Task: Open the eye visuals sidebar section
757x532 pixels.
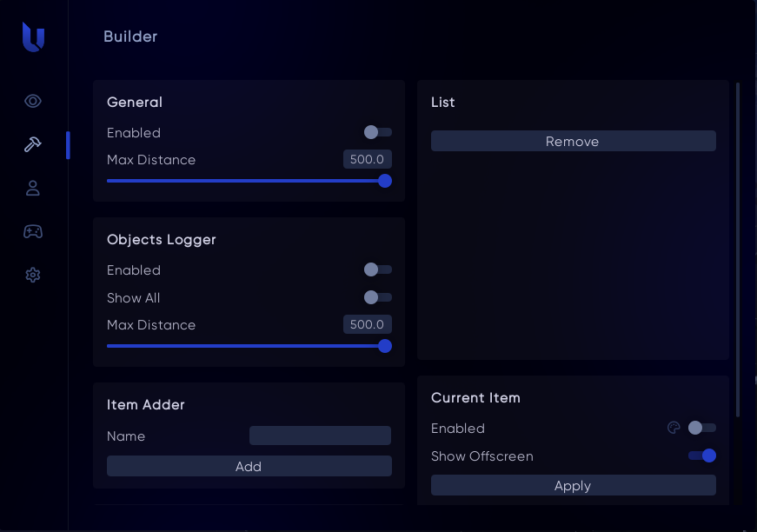Action: (33, 101)
